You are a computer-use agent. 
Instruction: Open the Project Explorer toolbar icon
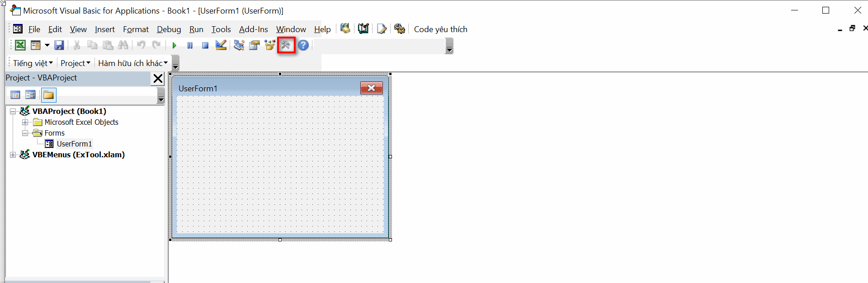(x=239, y=45)
